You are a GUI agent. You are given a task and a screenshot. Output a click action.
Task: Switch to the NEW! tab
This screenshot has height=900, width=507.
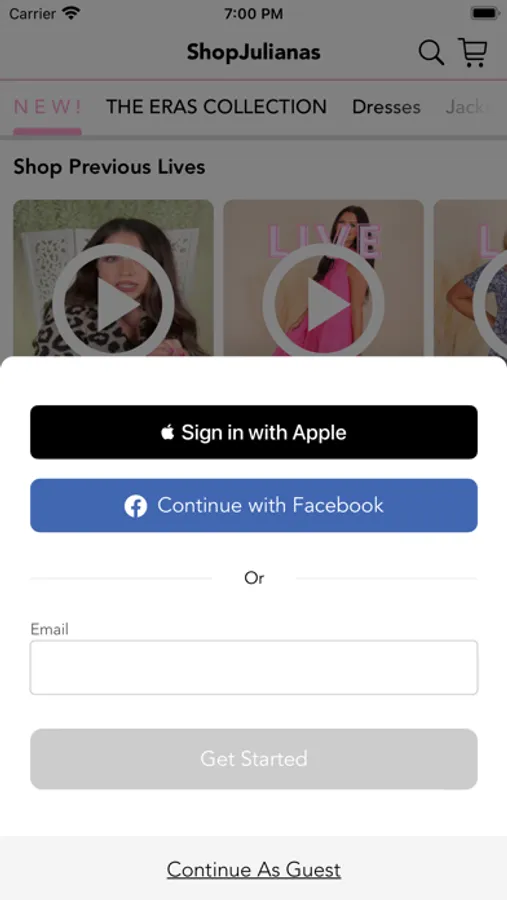[48, 107]
